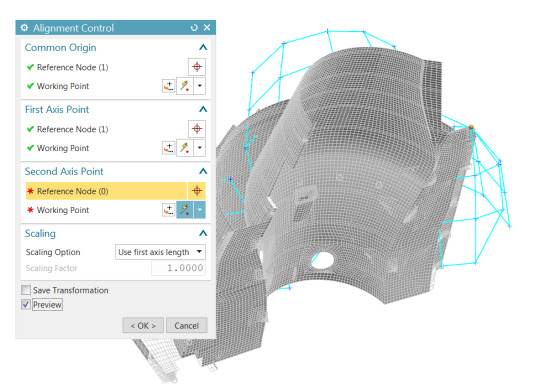Click highlighted inferred point icon in Second Axis row
540x384 pixels.
click(185, 210)
